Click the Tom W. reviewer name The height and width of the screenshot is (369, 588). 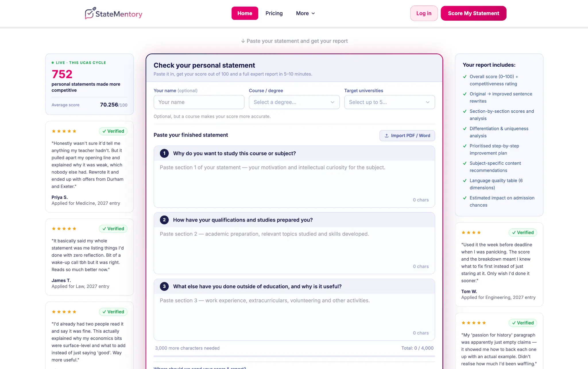coord(469,291)
